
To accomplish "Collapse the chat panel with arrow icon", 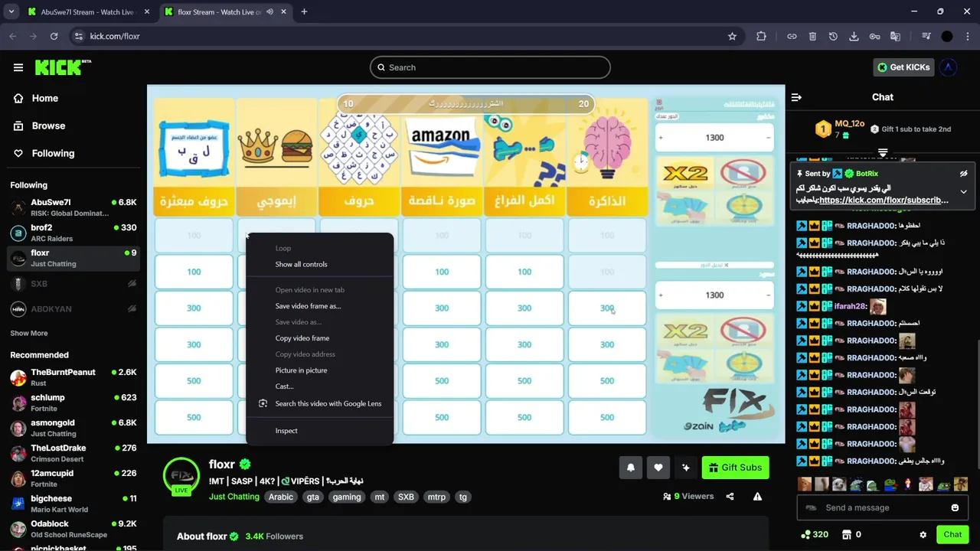I will pyautogui.click(x=796, y=97).
